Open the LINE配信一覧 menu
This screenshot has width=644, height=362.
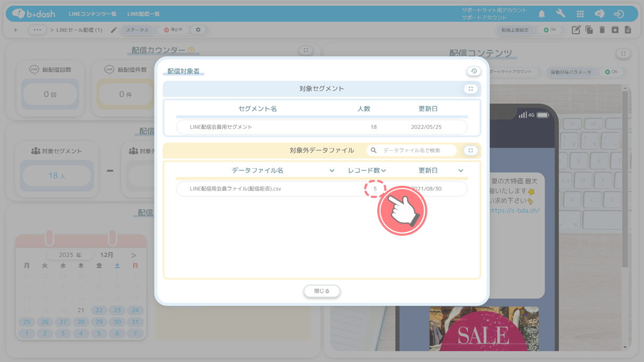click(144, 14)
